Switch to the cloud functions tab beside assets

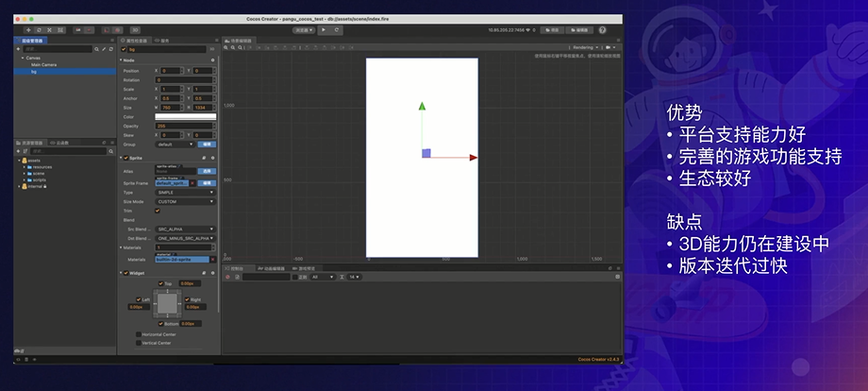point(59,143)
